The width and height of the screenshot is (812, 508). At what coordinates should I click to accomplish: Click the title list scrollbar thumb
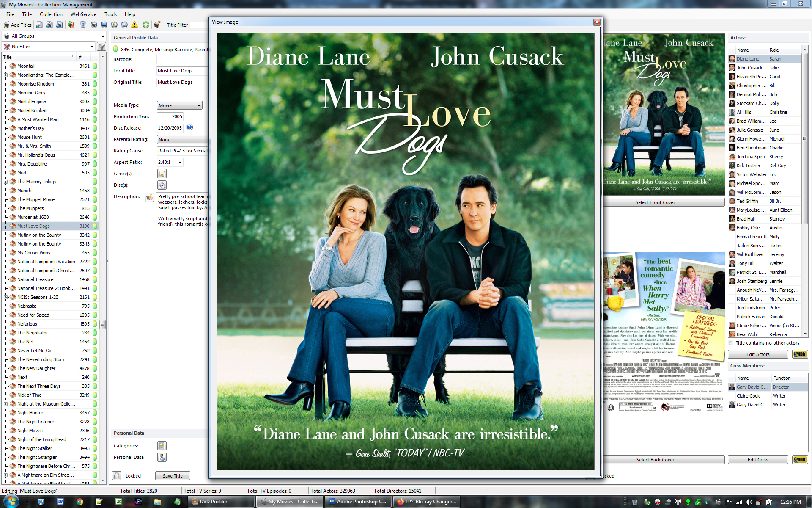(102, 325)
